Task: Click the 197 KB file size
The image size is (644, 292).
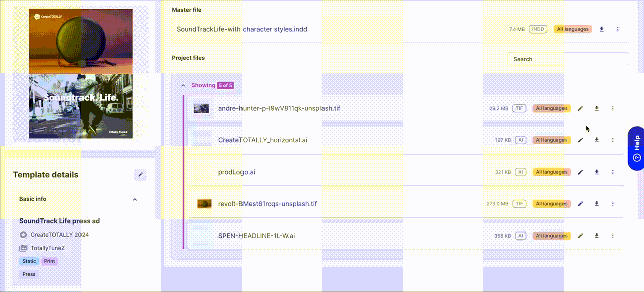Action: [x=503, y=140]
